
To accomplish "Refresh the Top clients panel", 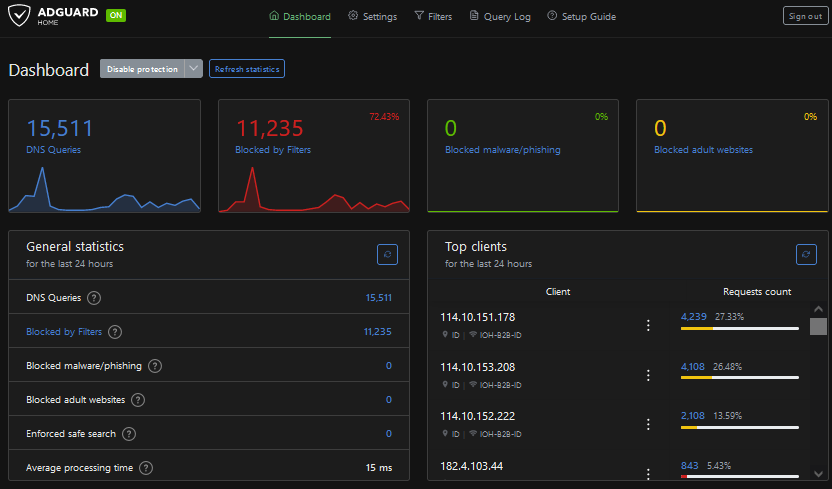I will point(806,255).
